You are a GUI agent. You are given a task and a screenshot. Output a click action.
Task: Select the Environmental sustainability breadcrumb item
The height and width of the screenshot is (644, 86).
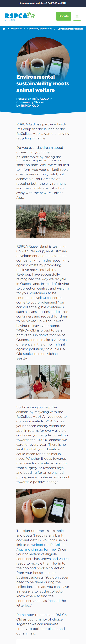(71, 29)
